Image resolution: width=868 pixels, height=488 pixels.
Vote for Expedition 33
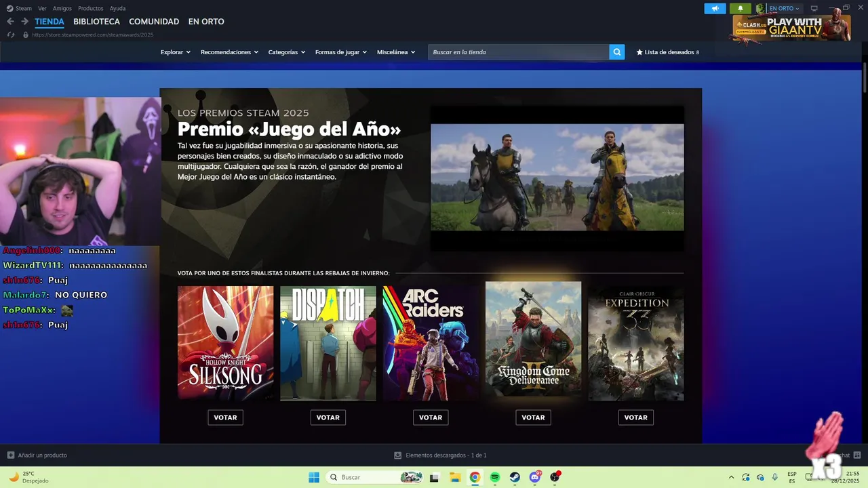point(635,418)
